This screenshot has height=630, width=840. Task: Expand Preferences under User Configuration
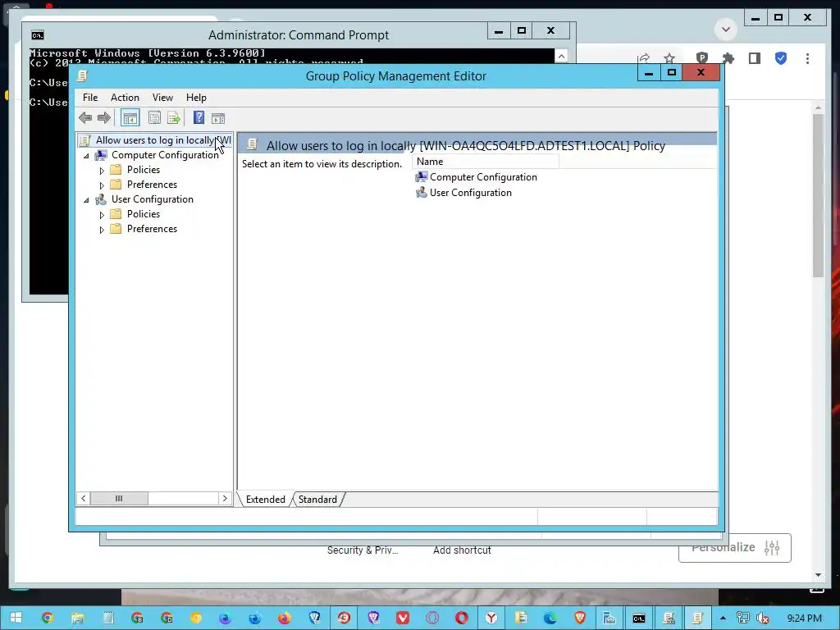click(x=102, y=230)
